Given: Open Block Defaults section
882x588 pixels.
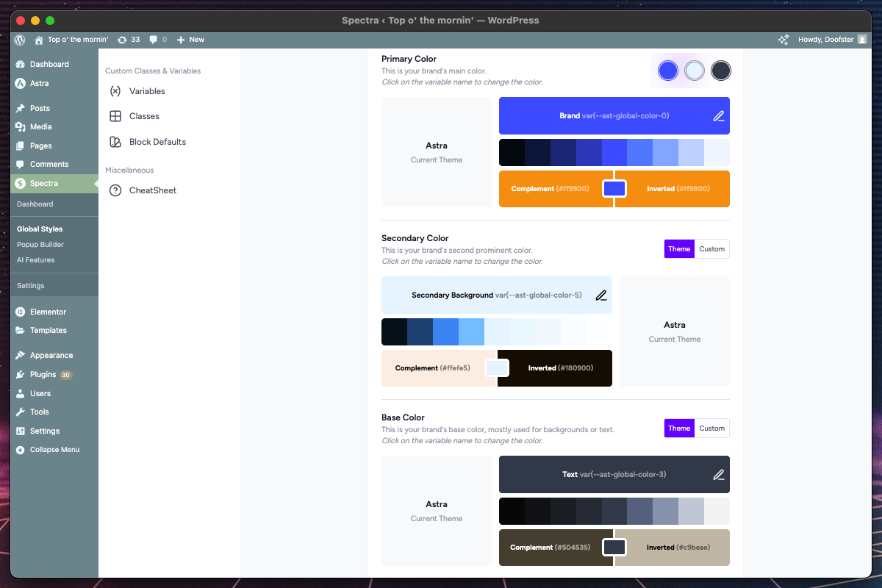Looking at the screenshot, I should [x=157, y=142].
